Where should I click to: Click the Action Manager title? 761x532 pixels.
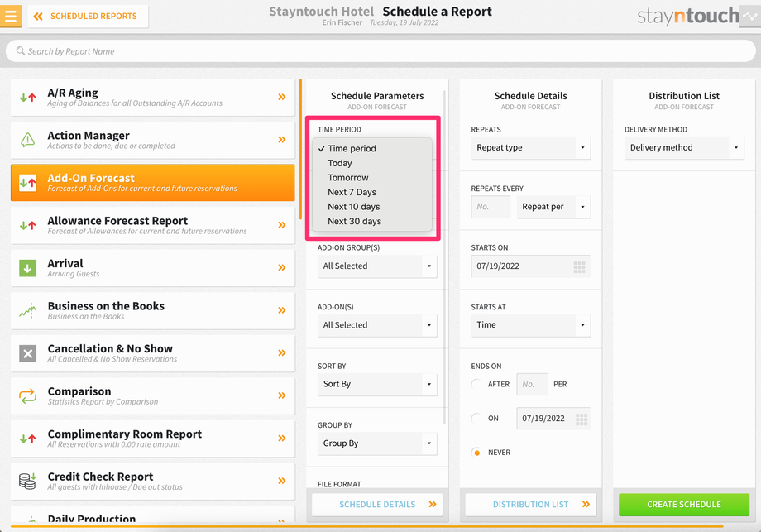[x=89, y=136]
